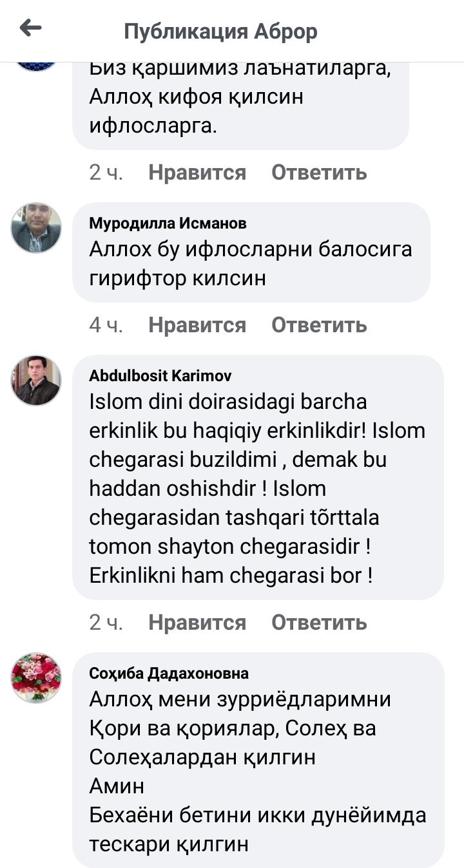Tap the back arrow icon

click(x=30, y=28)
